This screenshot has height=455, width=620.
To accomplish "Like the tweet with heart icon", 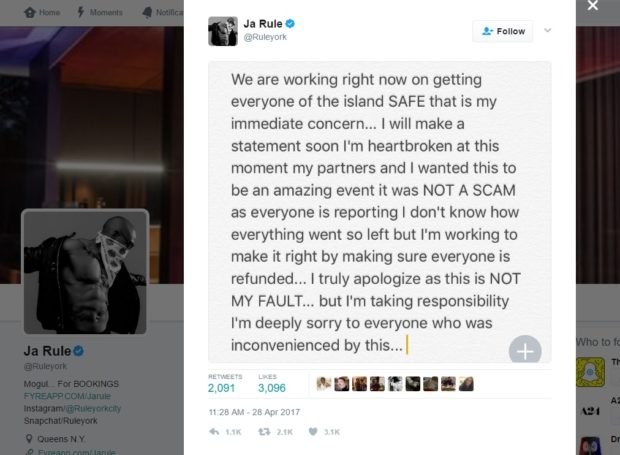I will coord(313,432).
